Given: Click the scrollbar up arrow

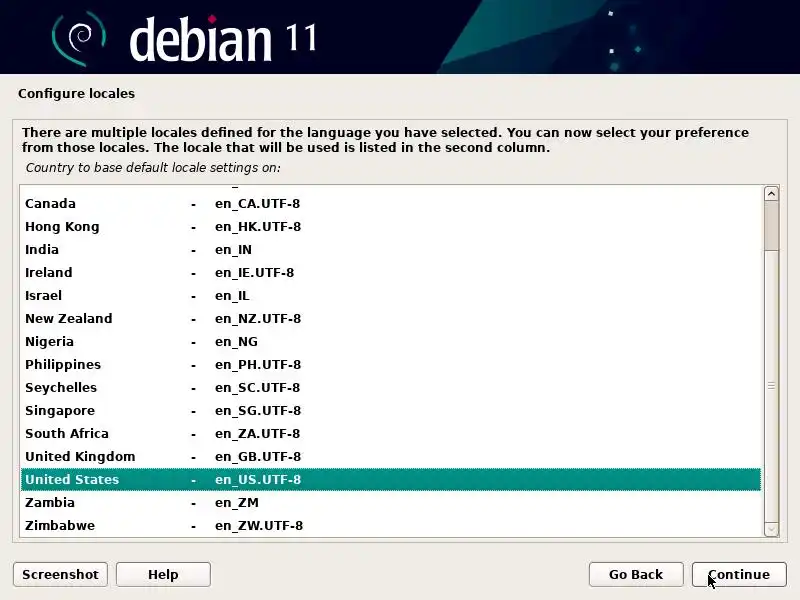Looking at the screenshot, I should pyautogui.click(x=771, y=194).
